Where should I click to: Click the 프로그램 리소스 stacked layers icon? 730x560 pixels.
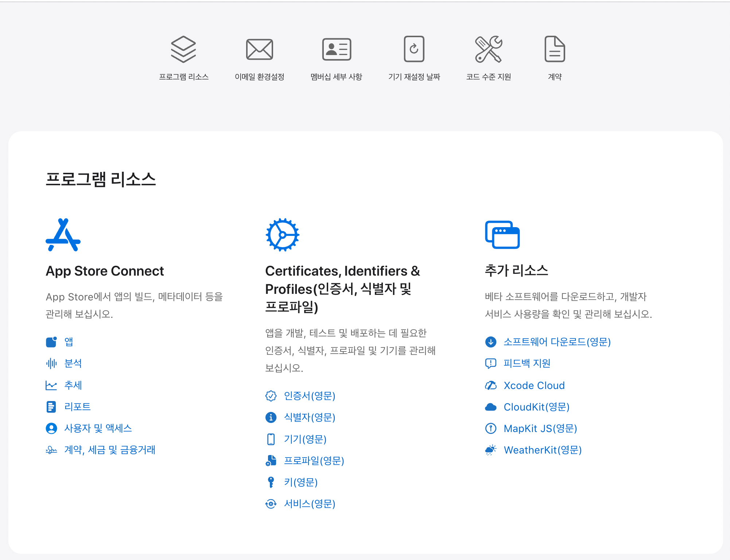click(183, 49)
